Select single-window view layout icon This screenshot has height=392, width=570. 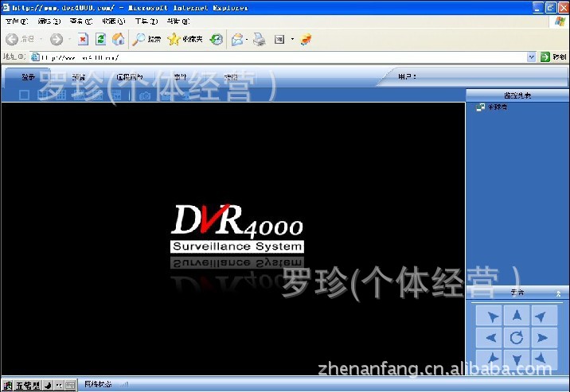pyautogui.click(x=24, y=95)
